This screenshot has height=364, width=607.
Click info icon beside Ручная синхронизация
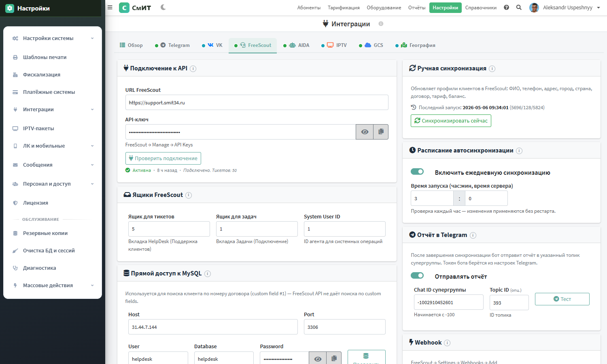(x=492, y=69)
